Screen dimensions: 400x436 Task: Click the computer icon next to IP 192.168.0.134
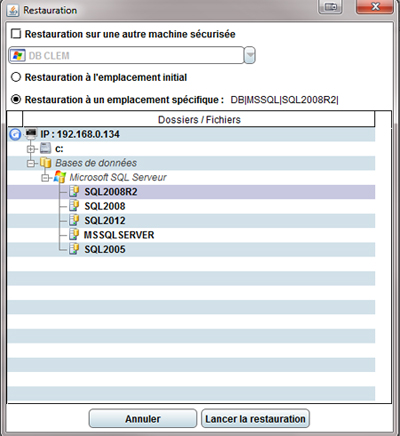tap(31, 134)
